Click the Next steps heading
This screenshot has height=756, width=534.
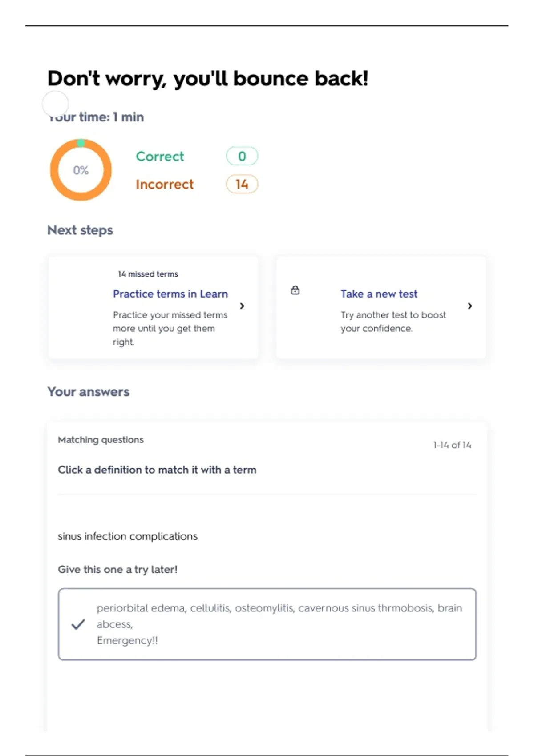click(80, 230)
